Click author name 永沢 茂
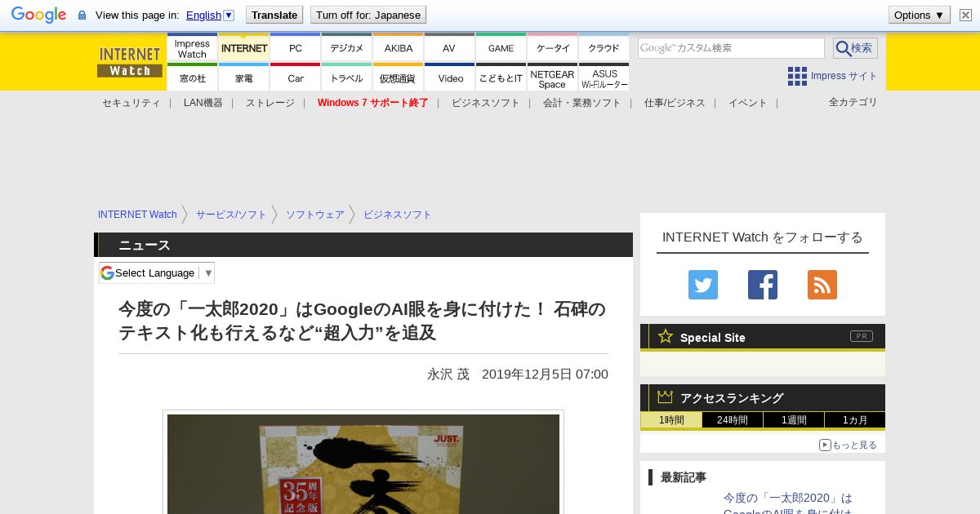The height and width of the screenshot is (514, 980). (x=448, y=374)
